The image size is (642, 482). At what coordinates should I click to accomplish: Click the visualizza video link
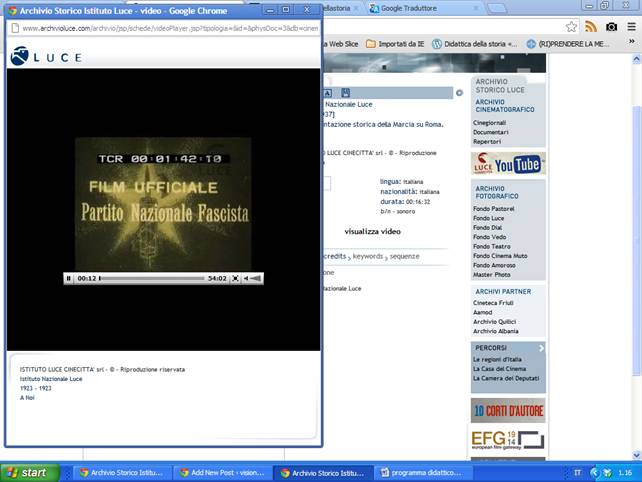pos(372,231)
